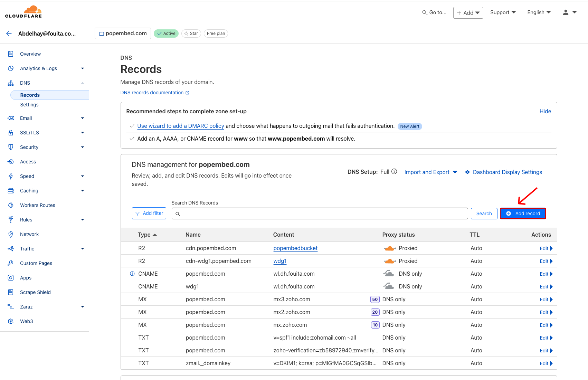Click the Security shield icon
The image size is (588, 380).
[x=11, y=147]
